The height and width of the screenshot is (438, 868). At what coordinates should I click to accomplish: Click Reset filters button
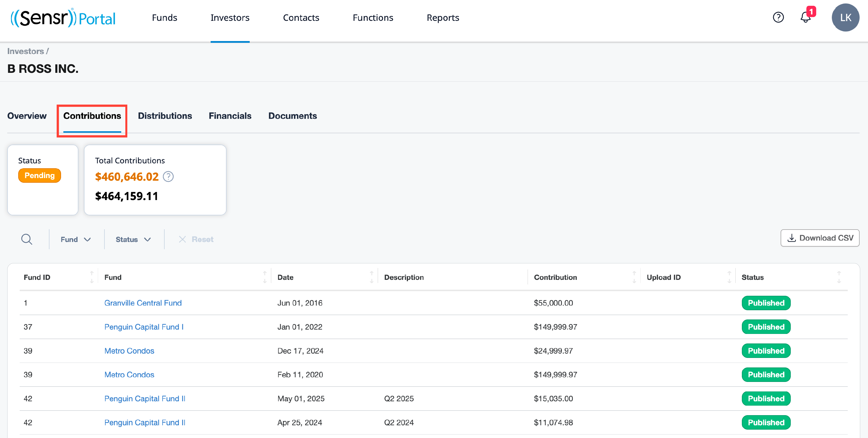(196, 239)
